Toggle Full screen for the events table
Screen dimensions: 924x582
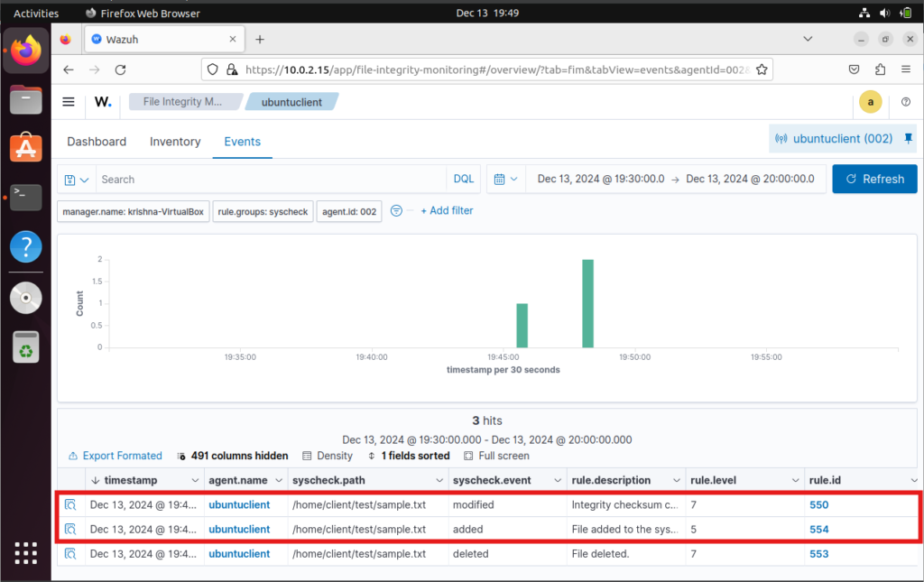pos(496,456)
